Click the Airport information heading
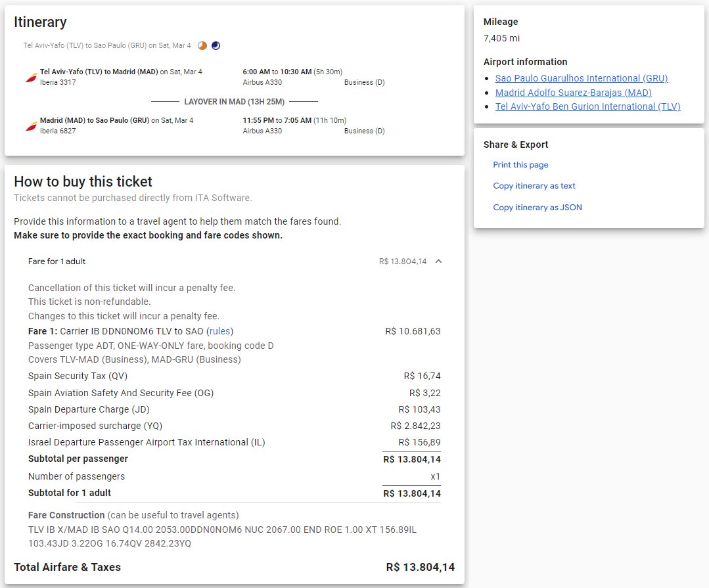This screenshot has height=588, width=709. [x=525, y=62]
